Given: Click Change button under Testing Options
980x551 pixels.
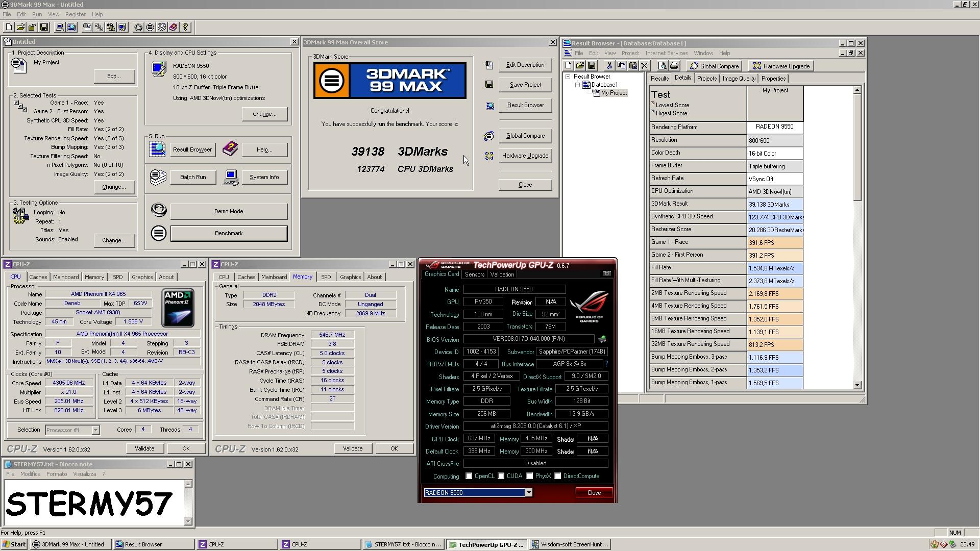Looking at the screenshot, I should (114, 240).
